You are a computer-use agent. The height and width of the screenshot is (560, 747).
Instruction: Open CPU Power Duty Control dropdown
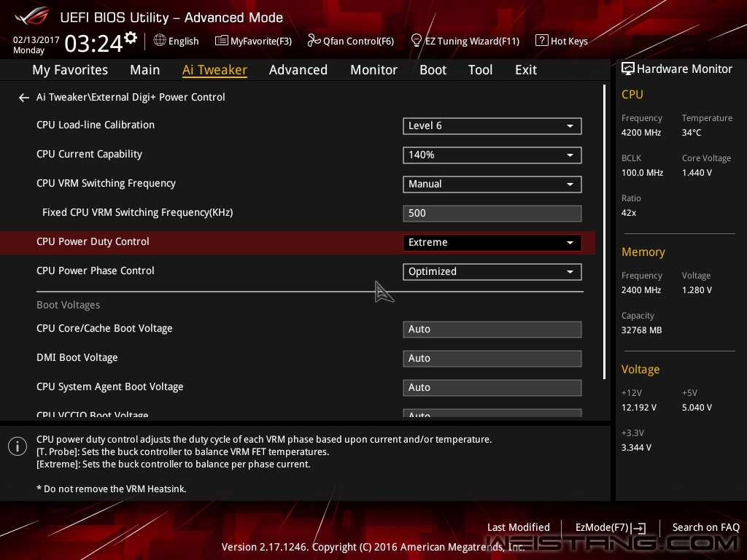(x=492, y=242)
